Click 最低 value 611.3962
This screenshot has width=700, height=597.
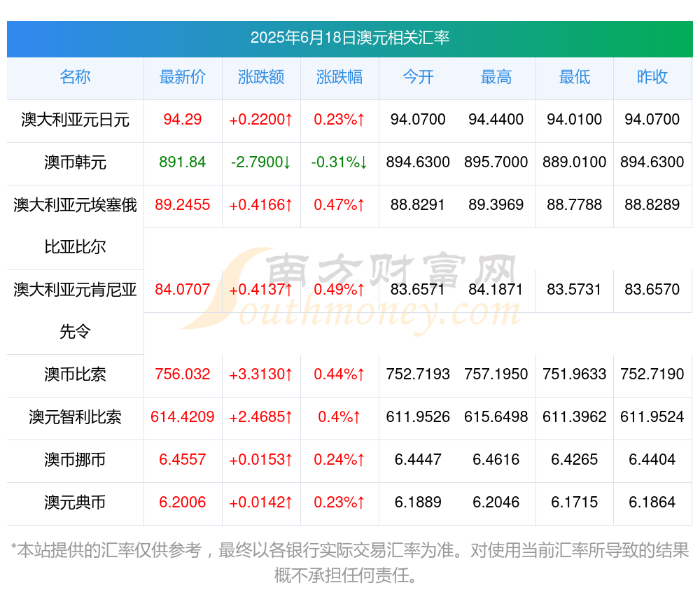(575, 417)
